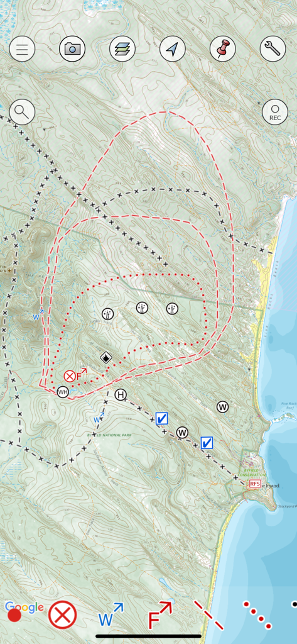Center map with the location arrow button
The height and width of the screenshot is (644, 297).
click(x=173, y=49)
